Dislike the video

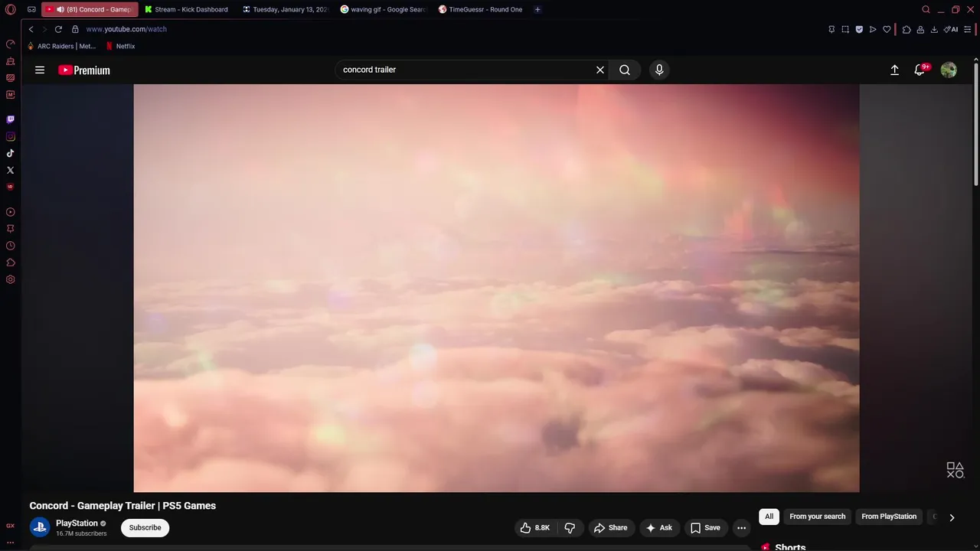point(570,528)
